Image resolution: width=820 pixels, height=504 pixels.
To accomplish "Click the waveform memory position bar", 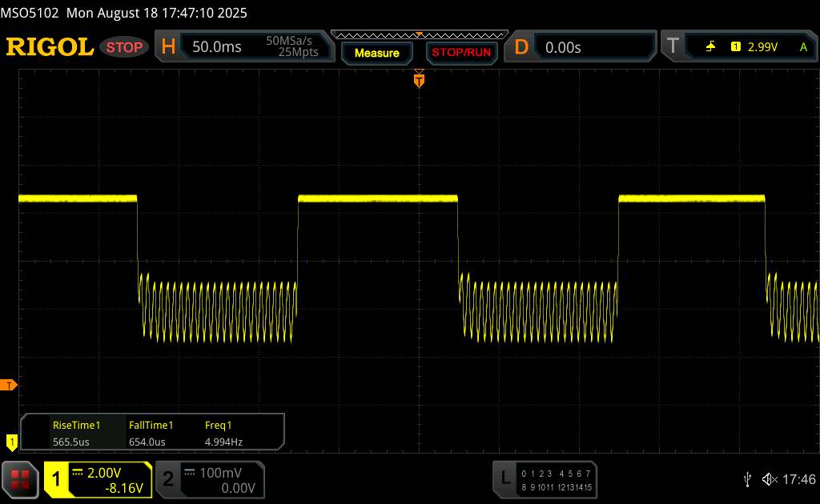I will click(418, 35).
